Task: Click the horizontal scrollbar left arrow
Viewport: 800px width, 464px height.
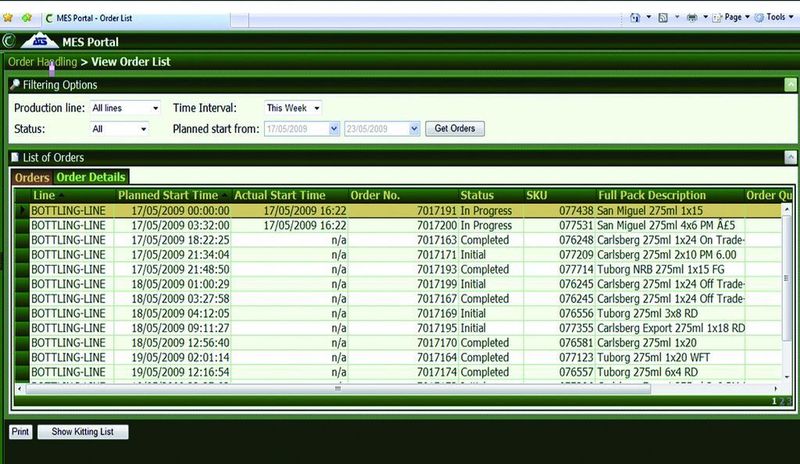Action: click(x=19, y=389)
